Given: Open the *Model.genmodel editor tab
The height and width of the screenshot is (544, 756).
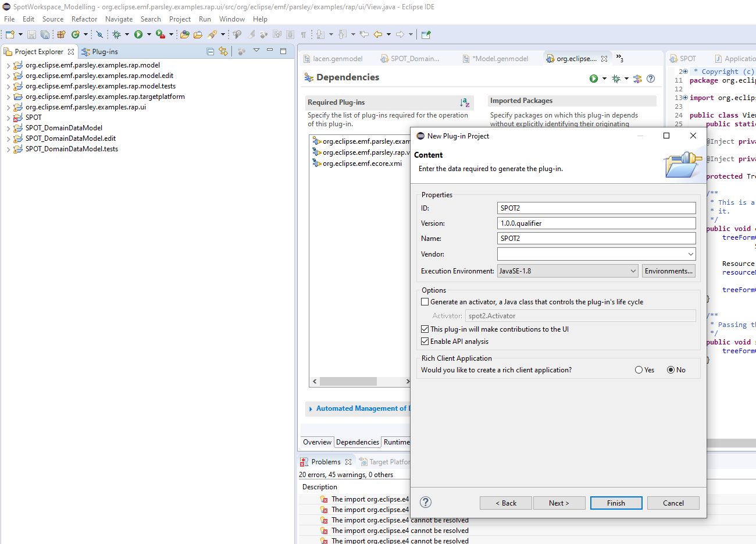Looking at the screenshot, I should point(495,59).
